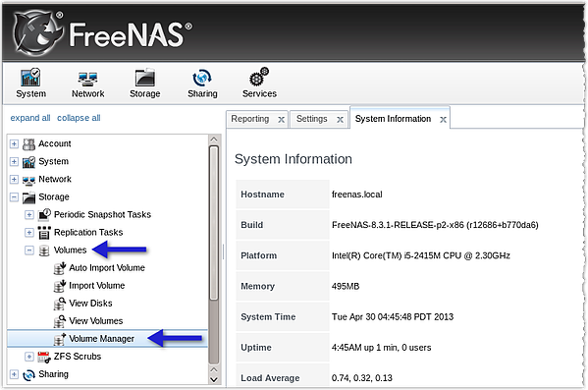Expand the Network tree node
The width and height of the screenshot is (588, 390).
coord(14,179)
